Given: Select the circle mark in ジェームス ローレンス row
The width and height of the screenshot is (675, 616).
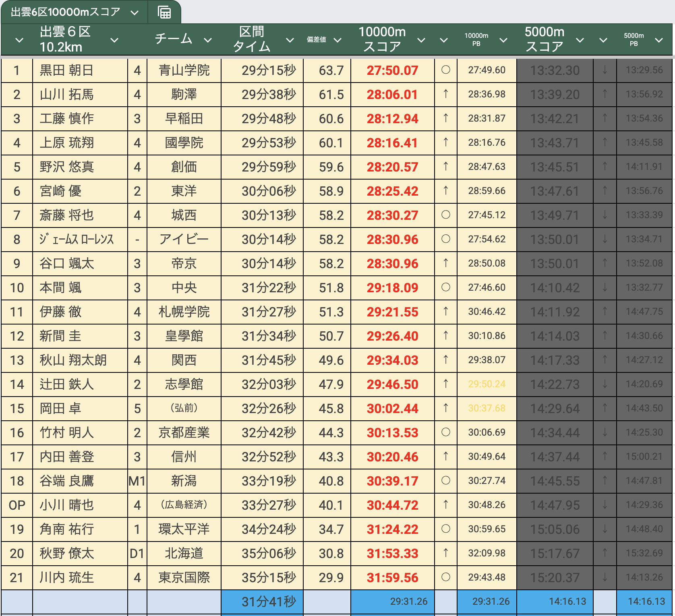Looking at the screenshot, I should [446, 239].
